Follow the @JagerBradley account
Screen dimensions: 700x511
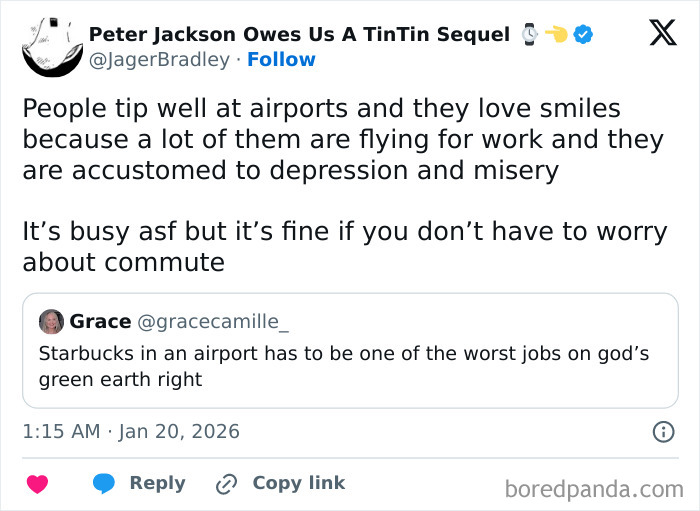click(281, 59)
